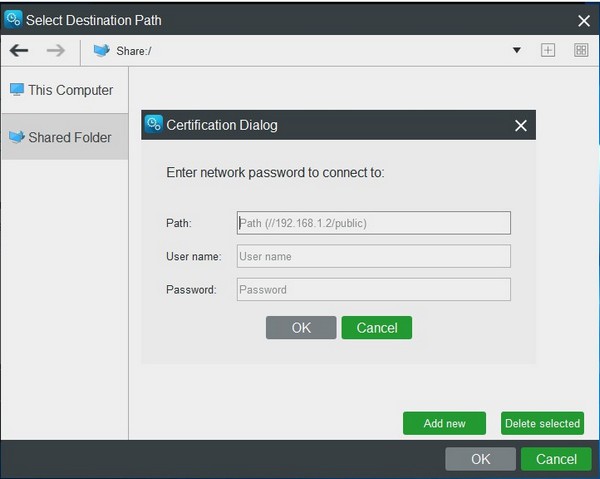600x479 pixels.
Task: Click the Share:/ address path bar
Action: [300, 50]
